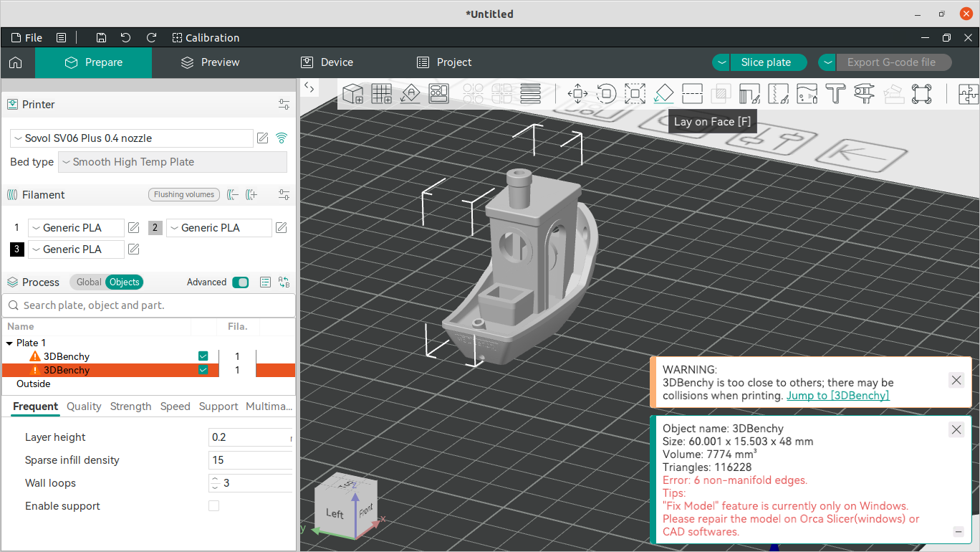Click the Add object cube icon
The width and height of the screenshot is (980, 552).
352,93
